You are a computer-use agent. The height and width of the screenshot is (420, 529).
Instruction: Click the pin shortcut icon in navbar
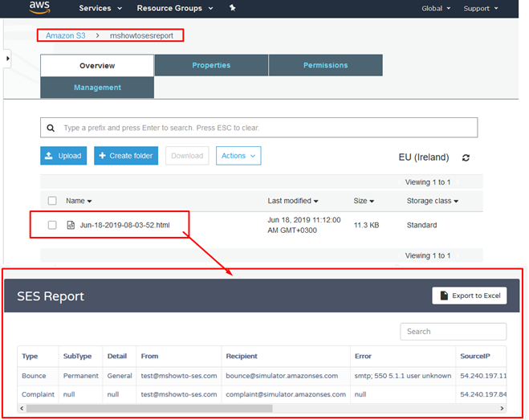(233, 8)
